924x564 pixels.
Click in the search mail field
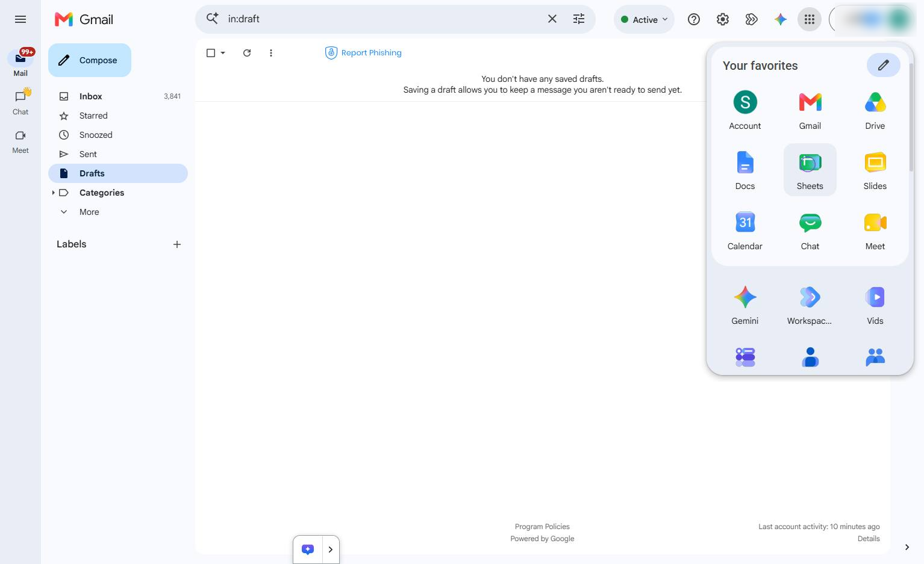click(x=382, y=19)
